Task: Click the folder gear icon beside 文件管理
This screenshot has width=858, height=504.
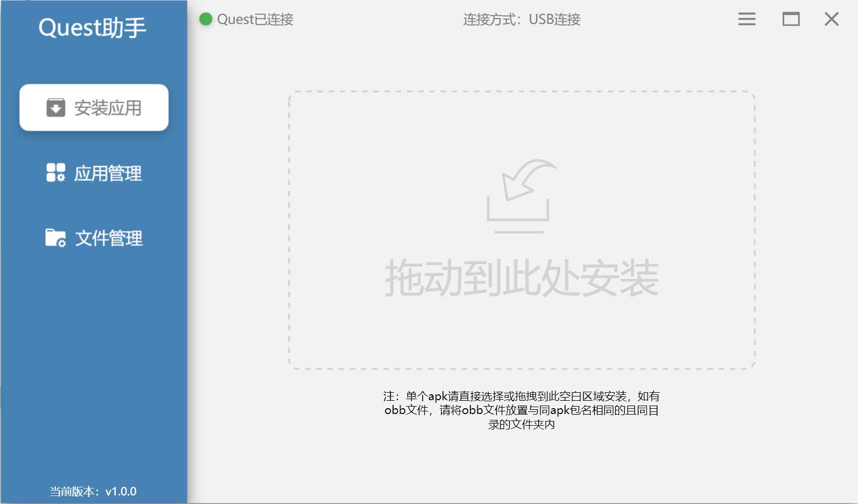Action: pos(55,238)
